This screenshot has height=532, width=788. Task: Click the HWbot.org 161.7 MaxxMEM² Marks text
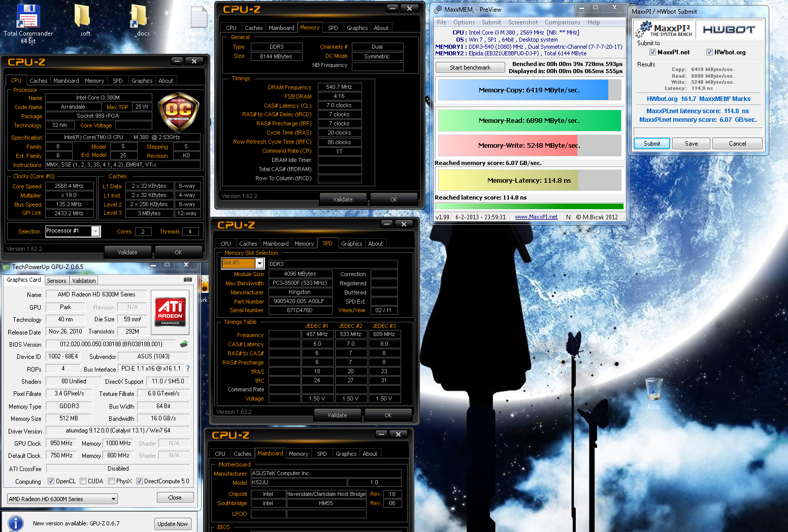[x=698, y=99]
